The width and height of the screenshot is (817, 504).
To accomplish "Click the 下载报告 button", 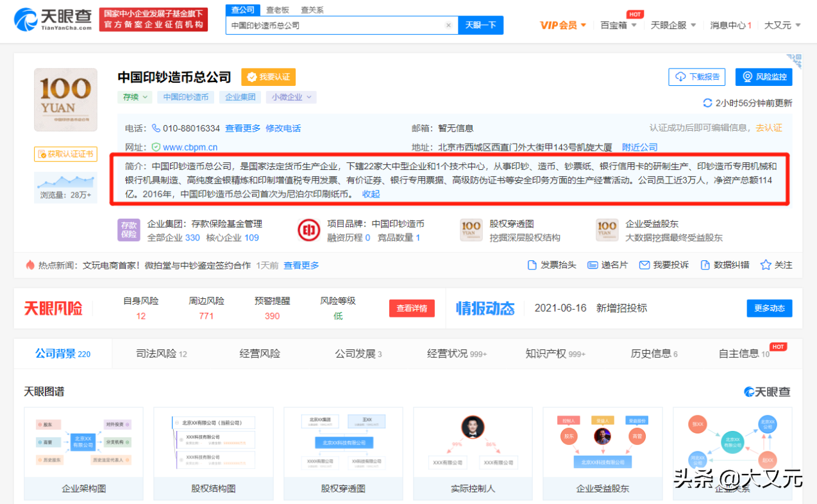I will tap(697, 77).
